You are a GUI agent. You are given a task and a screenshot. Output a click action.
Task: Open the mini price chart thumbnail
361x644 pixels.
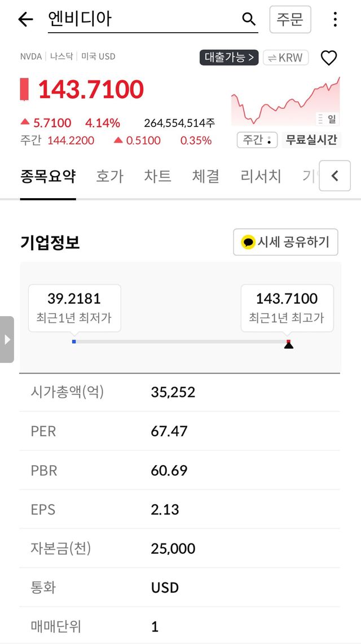285,102
